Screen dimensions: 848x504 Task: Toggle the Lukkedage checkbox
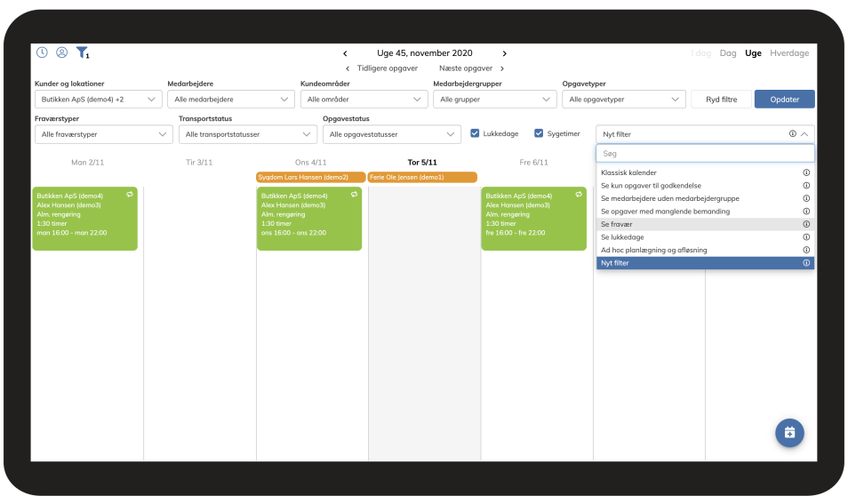point(475,133)
